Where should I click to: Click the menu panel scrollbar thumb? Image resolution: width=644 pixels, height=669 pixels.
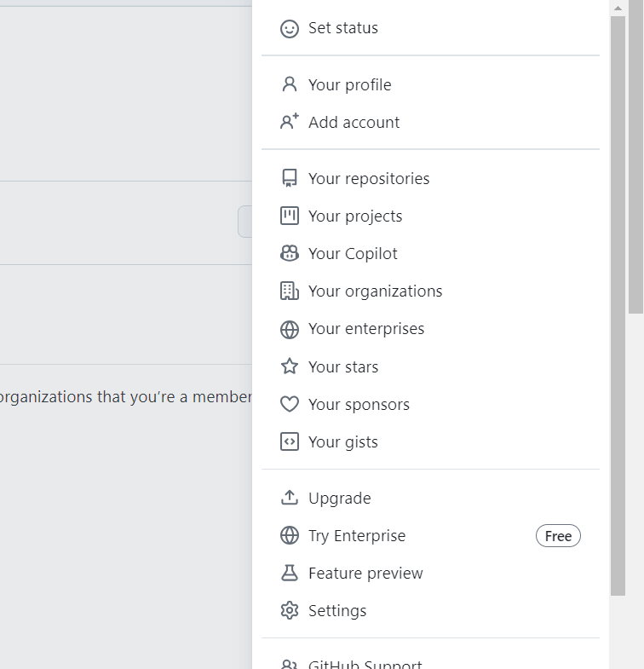[618, 305]
